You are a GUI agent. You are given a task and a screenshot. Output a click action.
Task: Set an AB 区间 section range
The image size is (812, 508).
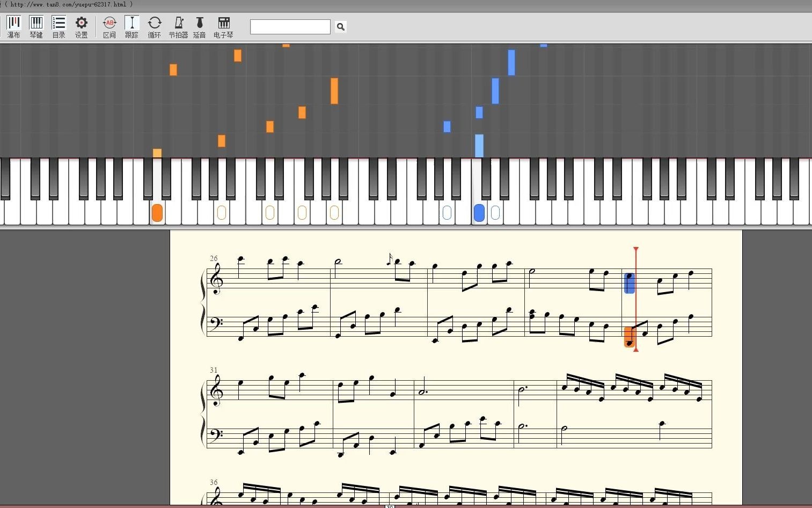click(x=109, y=27)
